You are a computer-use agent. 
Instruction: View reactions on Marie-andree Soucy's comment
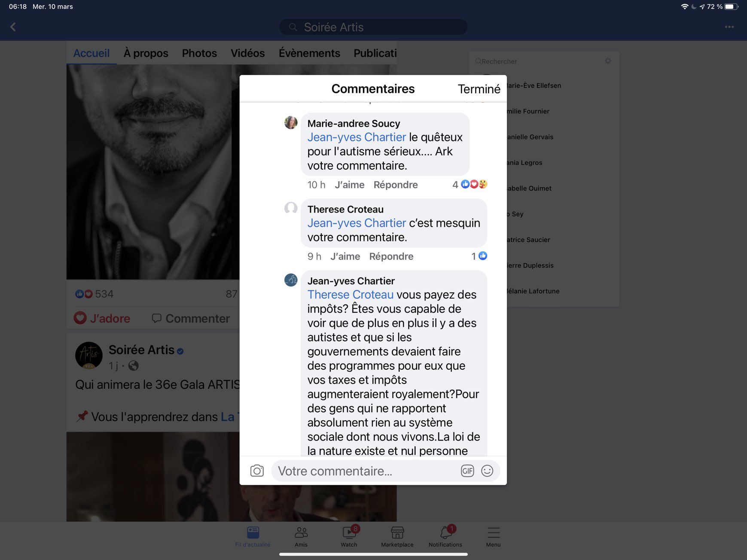click(470, 185)
